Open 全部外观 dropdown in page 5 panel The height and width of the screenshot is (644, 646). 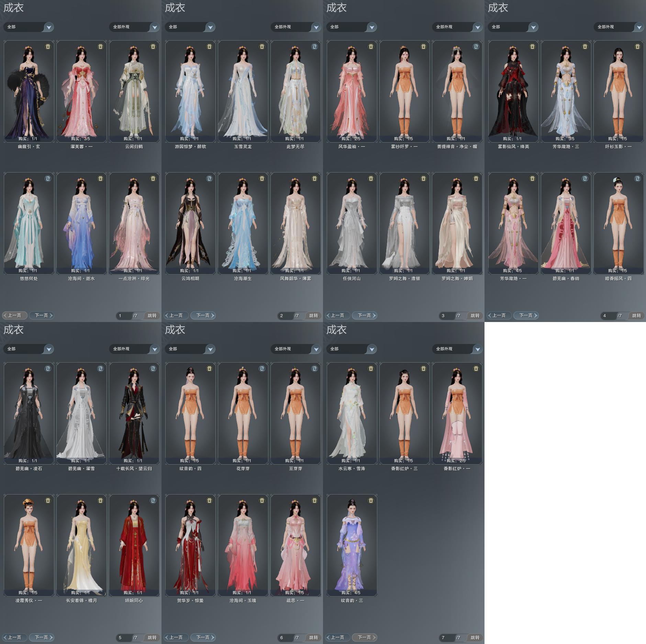pos(134,349)
